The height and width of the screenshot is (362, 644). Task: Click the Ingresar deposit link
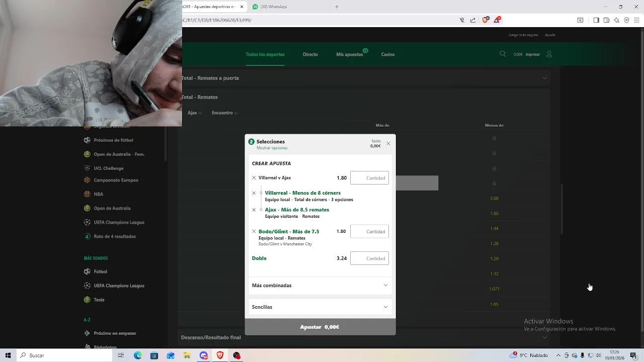533,54
